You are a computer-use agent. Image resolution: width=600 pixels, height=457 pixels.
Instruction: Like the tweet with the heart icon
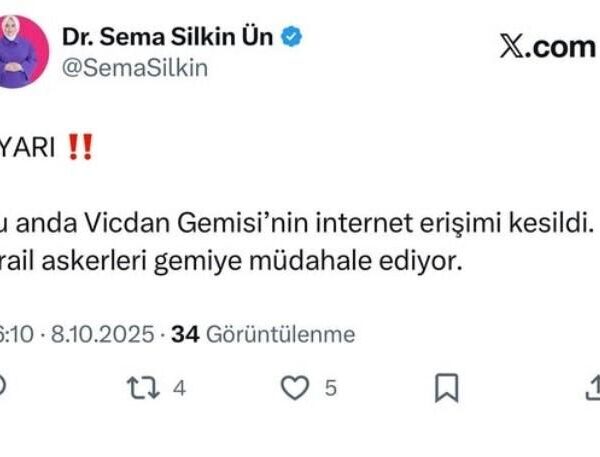[x=294, y=388]
